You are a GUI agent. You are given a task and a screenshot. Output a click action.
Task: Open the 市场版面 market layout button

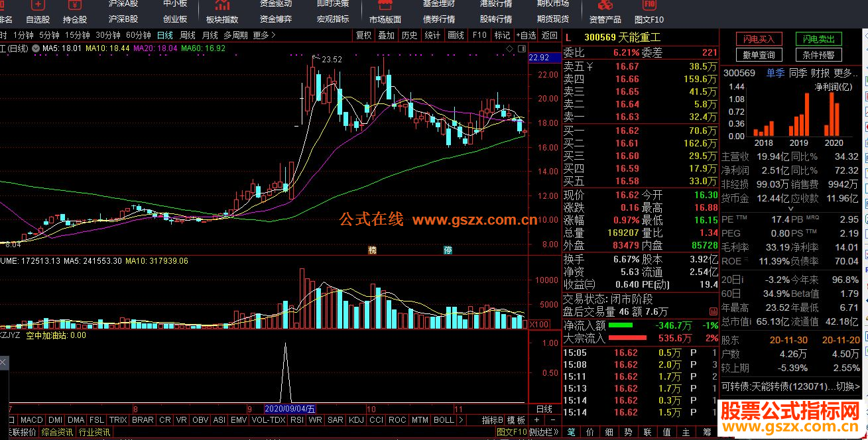click(x=385, y=13)
